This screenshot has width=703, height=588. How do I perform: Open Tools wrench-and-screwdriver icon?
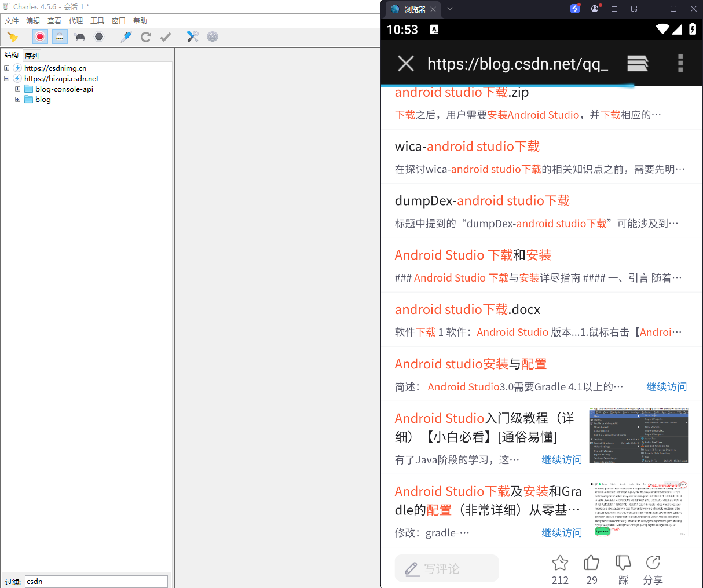tap(193, 36)
